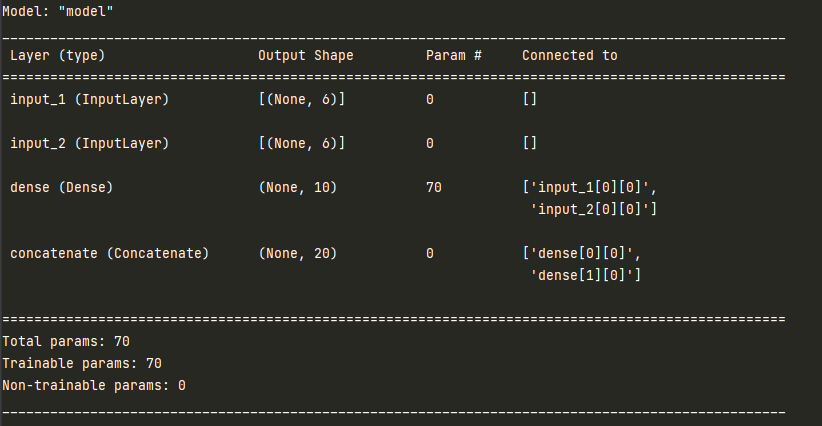This screenshot has height=426, width=822.
Task: Click the "Param #" column header
Action: (455, 55)
